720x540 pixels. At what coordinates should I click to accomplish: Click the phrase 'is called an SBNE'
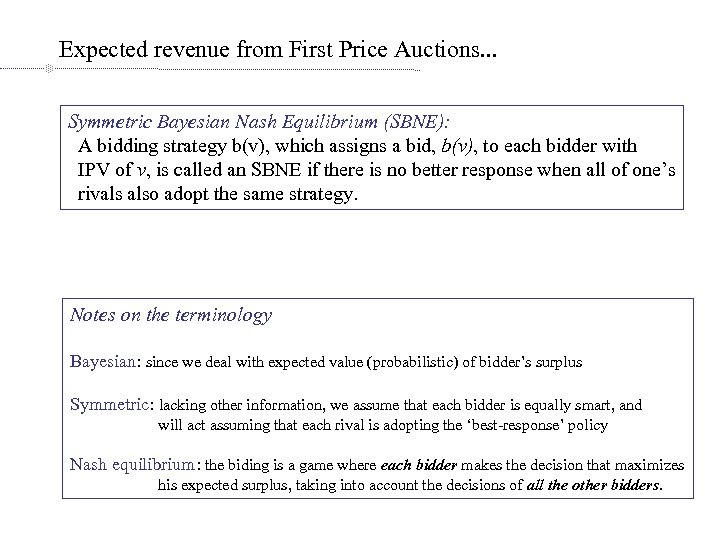pos(235,169)
